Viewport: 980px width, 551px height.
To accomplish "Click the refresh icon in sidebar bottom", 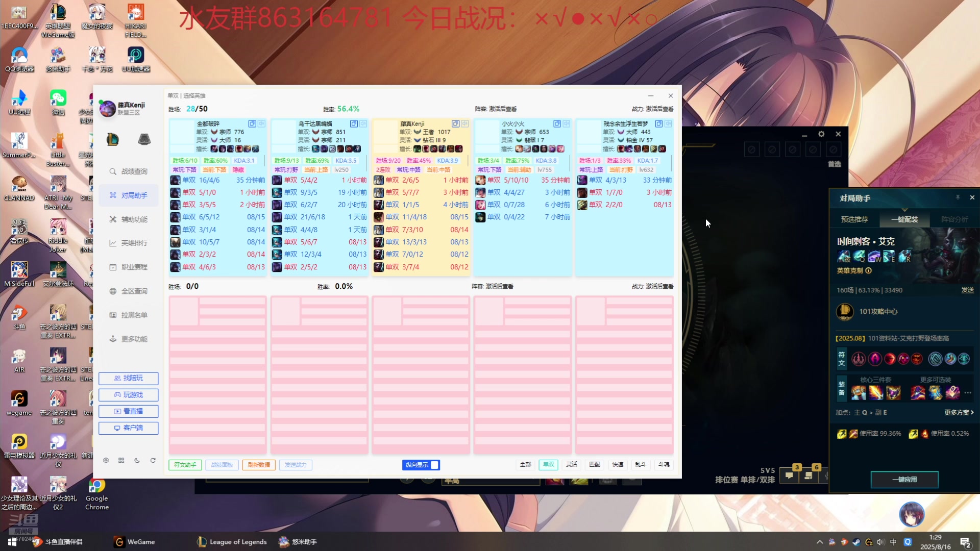I will pyautogui.click(x=153, y=461).
